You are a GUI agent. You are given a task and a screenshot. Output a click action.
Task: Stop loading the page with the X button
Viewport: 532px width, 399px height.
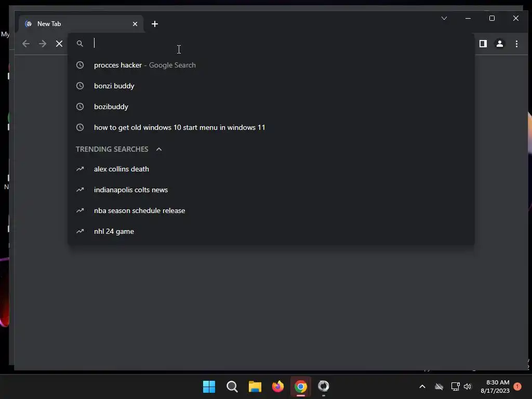(59, 44)
